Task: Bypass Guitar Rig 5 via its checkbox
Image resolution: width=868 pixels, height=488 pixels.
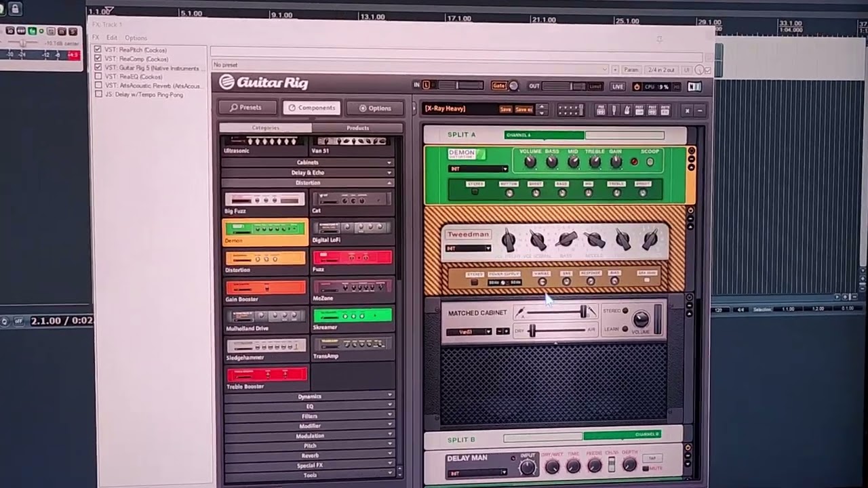Action: click(98, 68)
